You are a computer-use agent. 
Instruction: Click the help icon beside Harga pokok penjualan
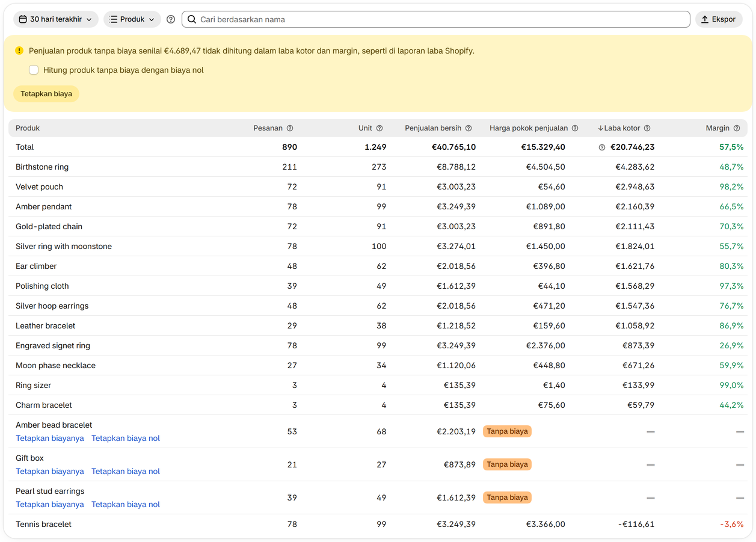(575, 128)
